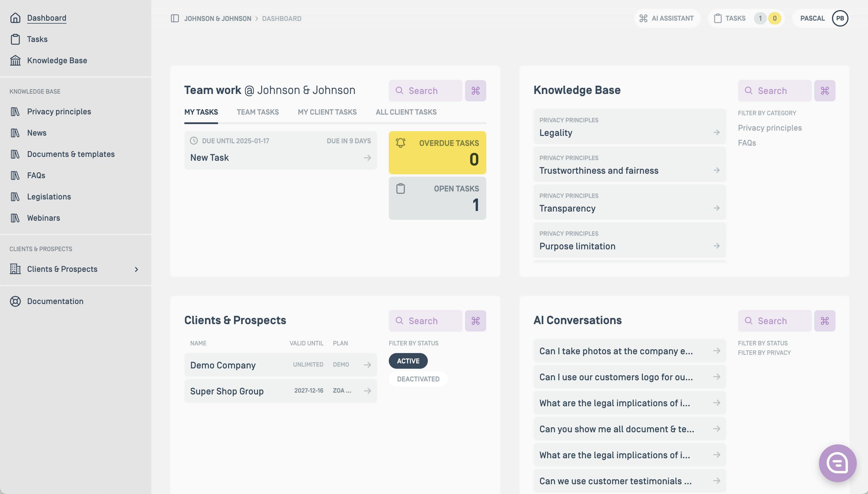Switch to TEAM TASKS tab

257,112
